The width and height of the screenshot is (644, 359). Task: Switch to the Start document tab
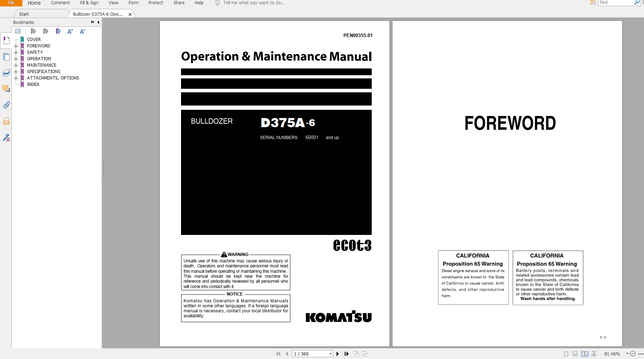point(40,14)
